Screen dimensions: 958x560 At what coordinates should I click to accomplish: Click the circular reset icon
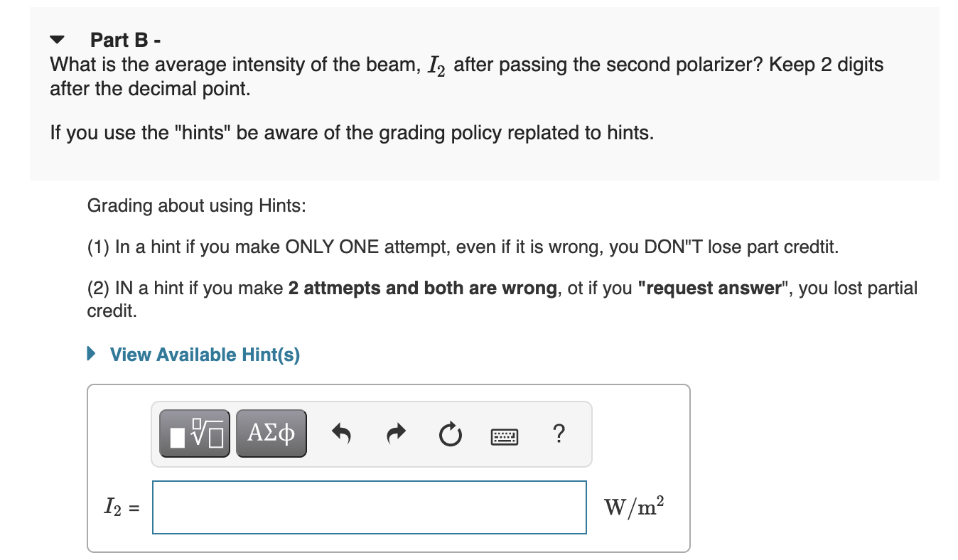[449, 434]
